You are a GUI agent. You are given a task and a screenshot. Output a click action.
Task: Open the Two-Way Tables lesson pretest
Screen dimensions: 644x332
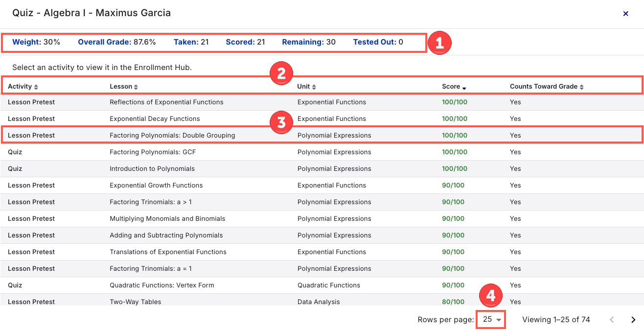(x=322, y=300)
